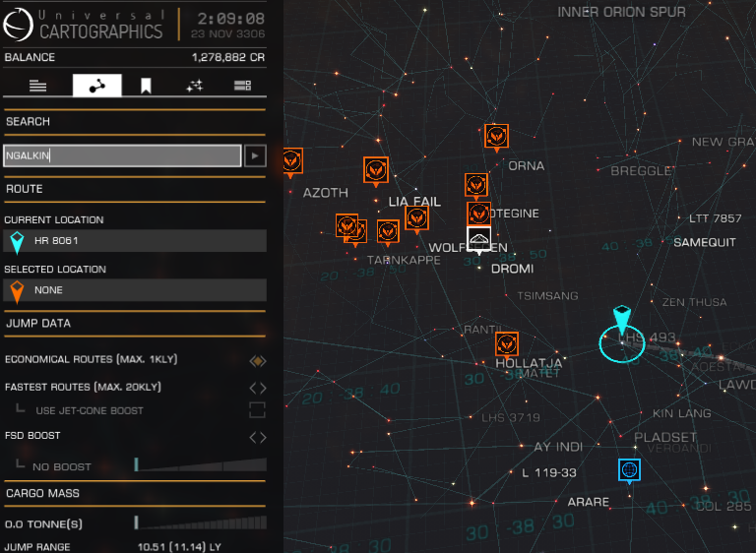
Task: Click the cyan current location marker icon
Action: [x=17, y=241]
